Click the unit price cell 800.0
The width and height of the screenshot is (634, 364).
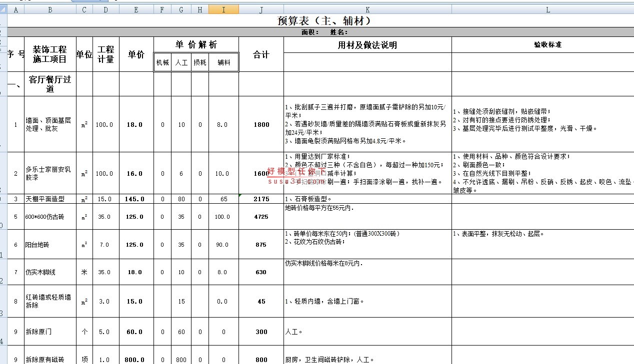pos(136,356)
